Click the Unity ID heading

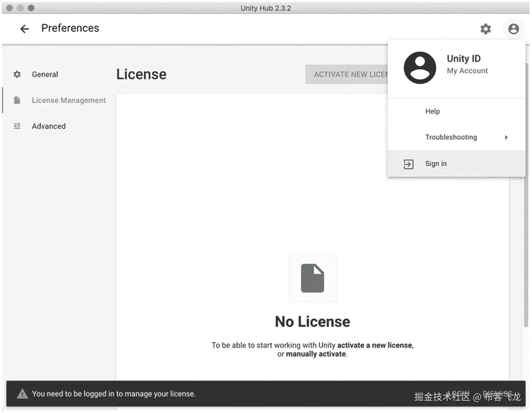(x=464, y=59)
